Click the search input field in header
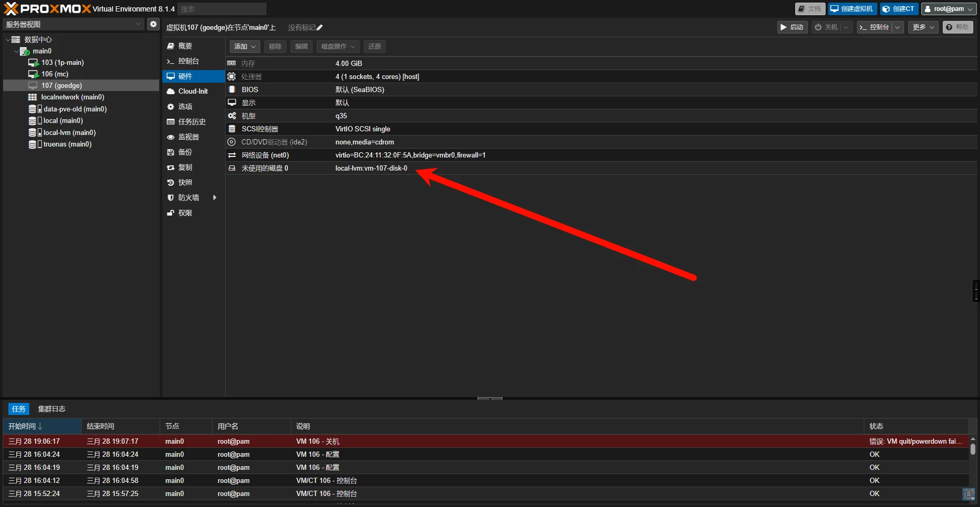980x507 pixels. (221, 9)
